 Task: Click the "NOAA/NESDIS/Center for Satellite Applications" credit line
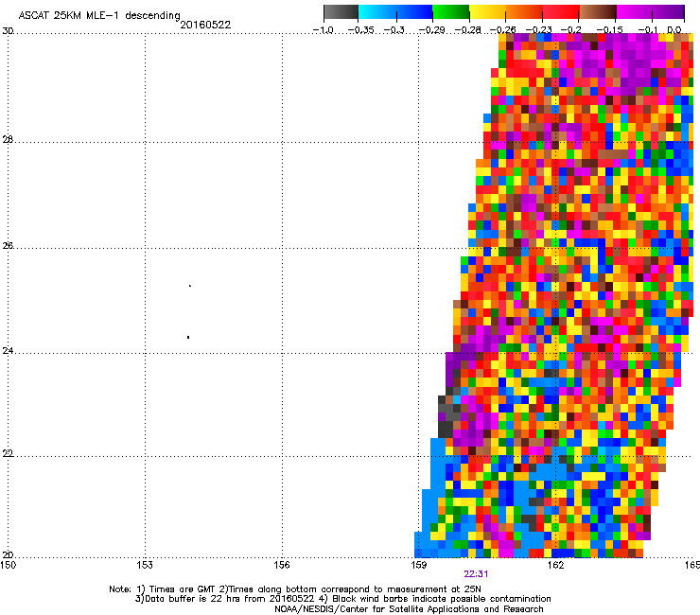tap(409, 609)
